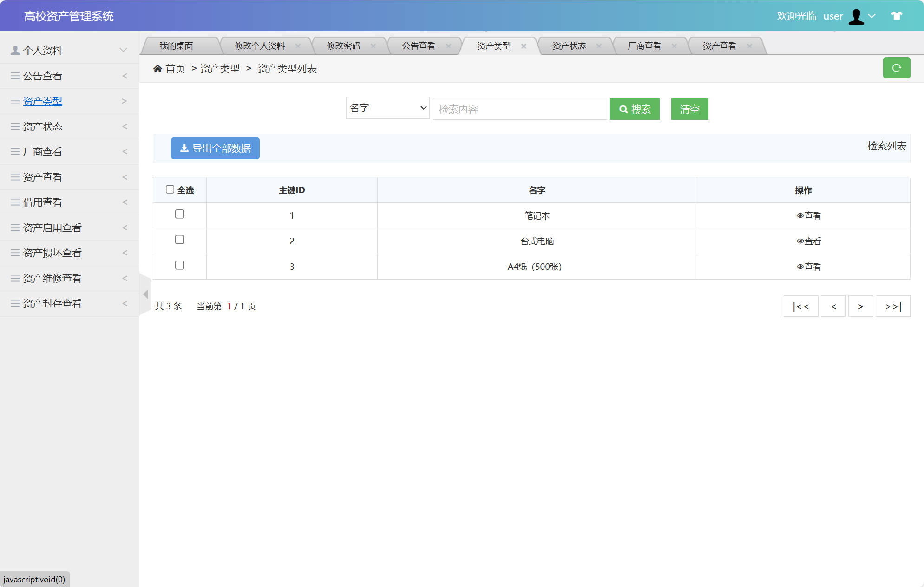The height and width of the screenshot is (587, 924).
Task: Click inside the 检索内容 search input
Action: (519, 109)
